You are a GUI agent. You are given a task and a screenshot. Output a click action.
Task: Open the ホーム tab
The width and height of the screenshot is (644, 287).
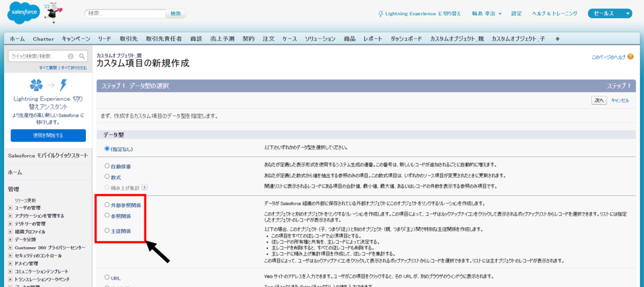coord(17,39)
